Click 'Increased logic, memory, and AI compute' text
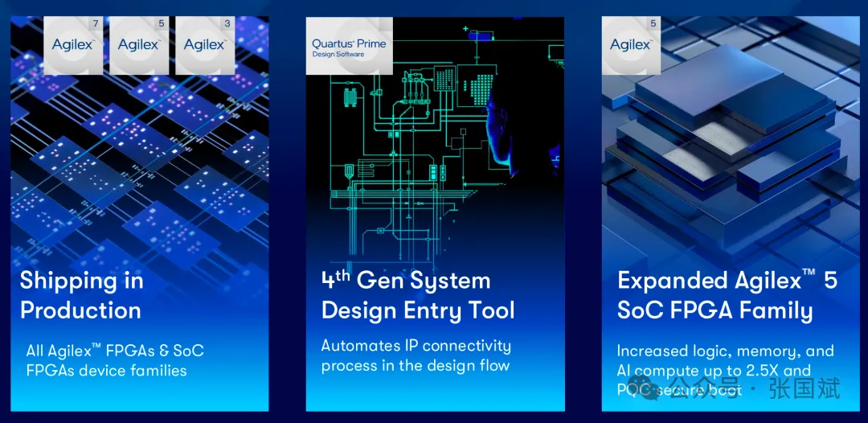868x423 pixels. 725,371
